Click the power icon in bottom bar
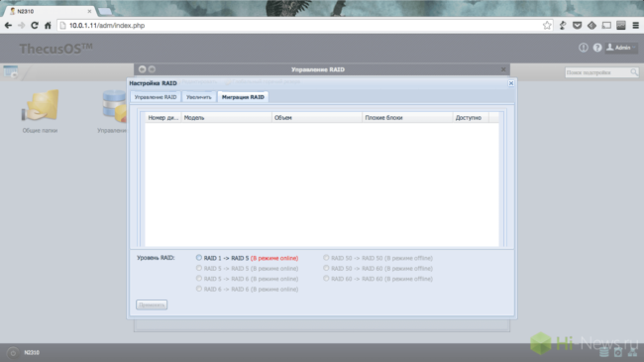Screen dimensions: 644x362 (12, 353)
